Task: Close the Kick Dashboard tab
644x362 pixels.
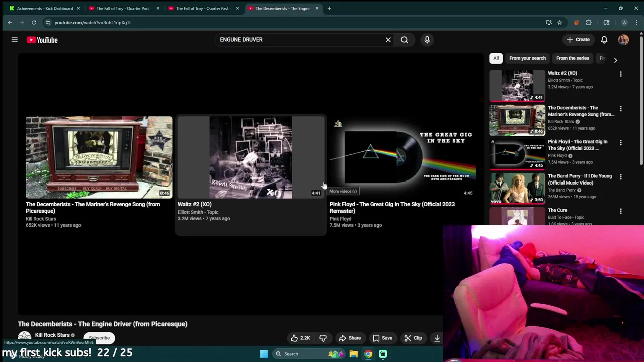Action: click(78, 8)
